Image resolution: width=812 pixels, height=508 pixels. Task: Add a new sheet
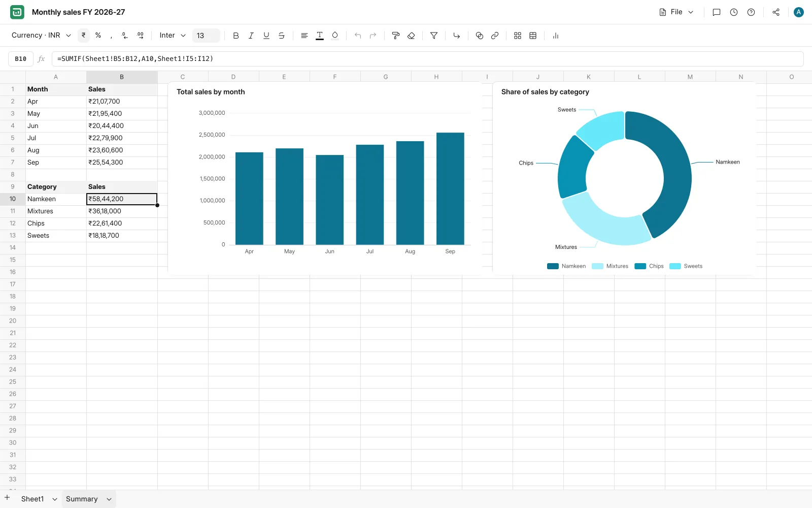tap(7, 498)
